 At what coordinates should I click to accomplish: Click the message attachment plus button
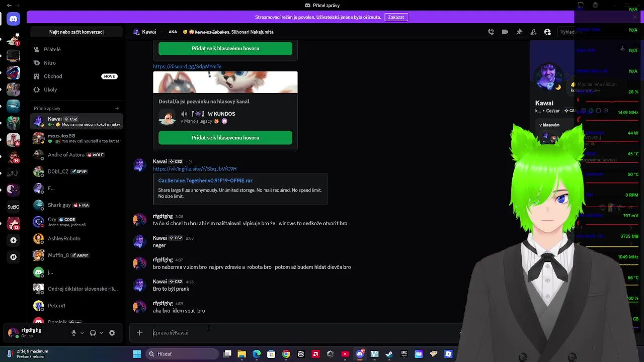coord(139,333)
